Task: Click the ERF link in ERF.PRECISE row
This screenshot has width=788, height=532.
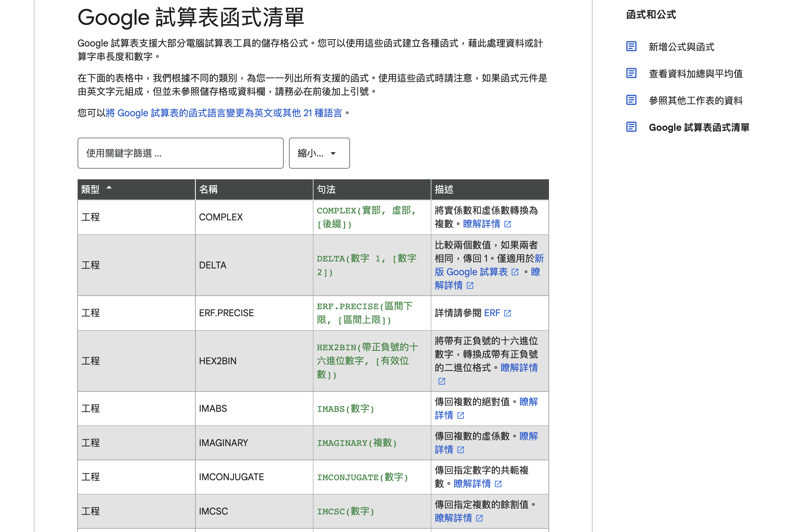Action: point(492,313)
